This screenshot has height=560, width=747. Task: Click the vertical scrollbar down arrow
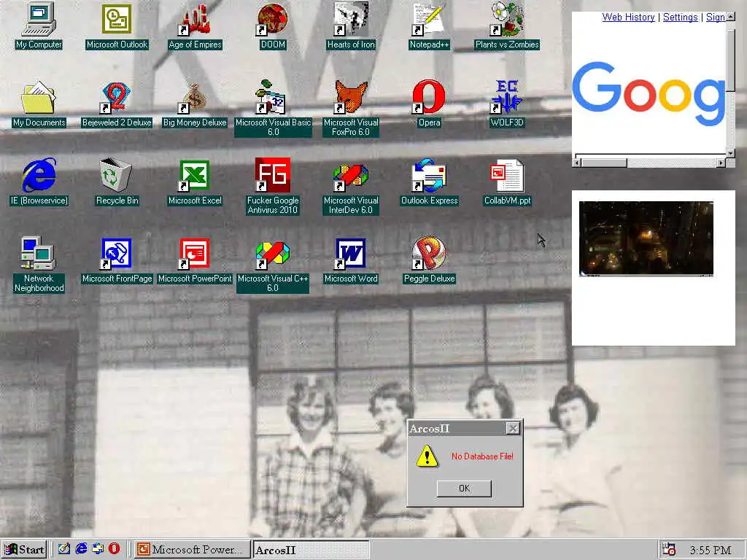(730, 153)
